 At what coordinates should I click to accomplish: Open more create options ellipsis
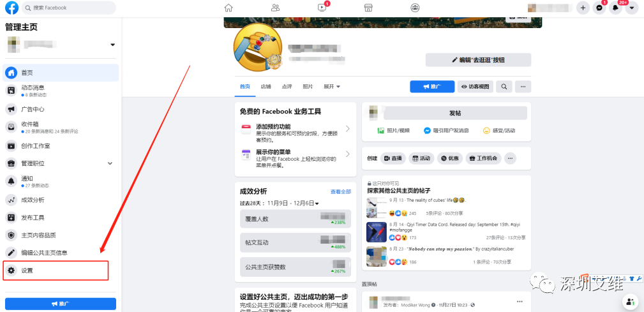click(x=510, y=158)
